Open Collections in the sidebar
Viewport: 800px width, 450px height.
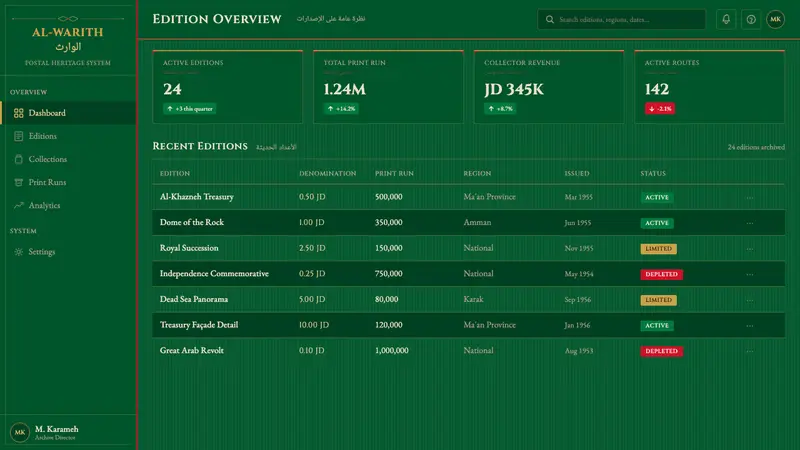point(68,159)
